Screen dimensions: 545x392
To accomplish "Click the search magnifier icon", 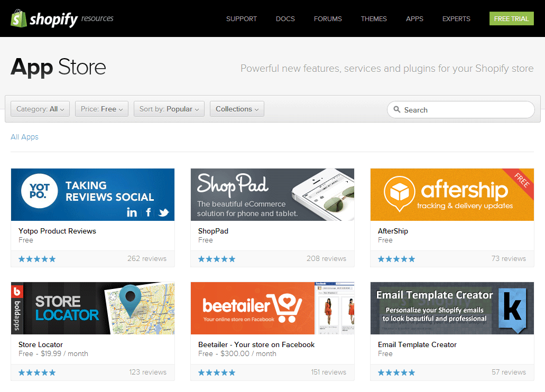I will [397, 109].
